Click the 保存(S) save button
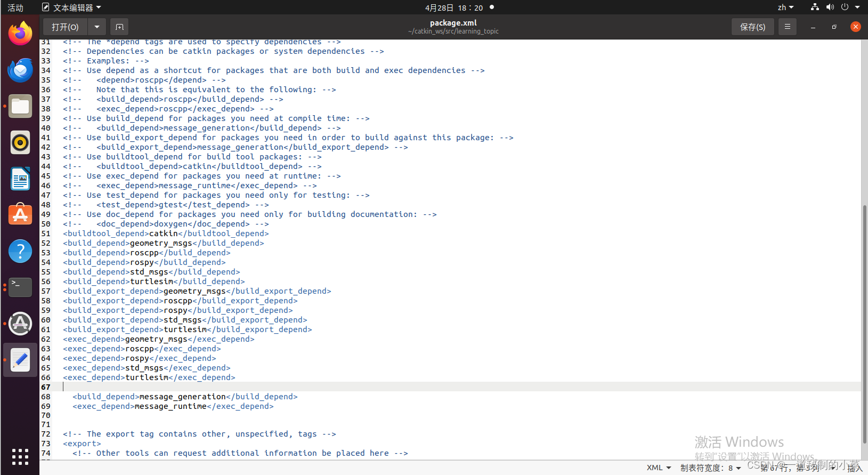This screenshot has width=868, height=475. 752,27
